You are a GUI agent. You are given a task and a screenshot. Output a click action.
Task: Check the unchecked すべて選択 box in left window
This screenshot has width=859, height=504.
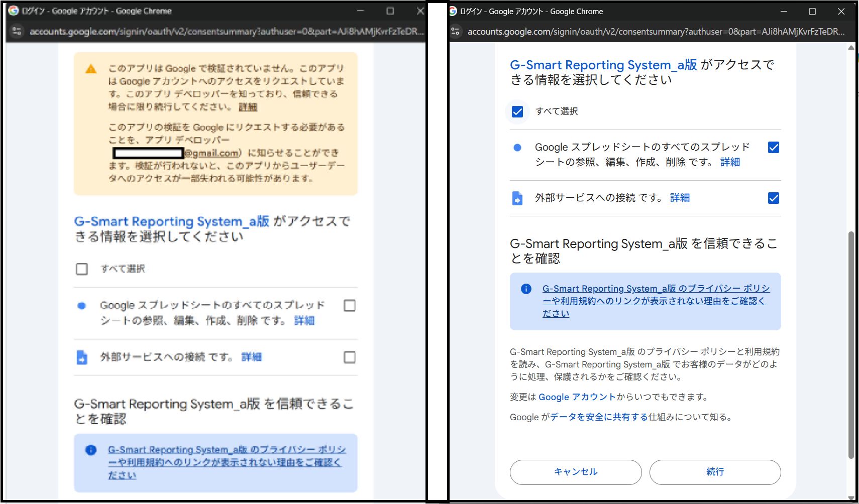[x=82, y=269]
